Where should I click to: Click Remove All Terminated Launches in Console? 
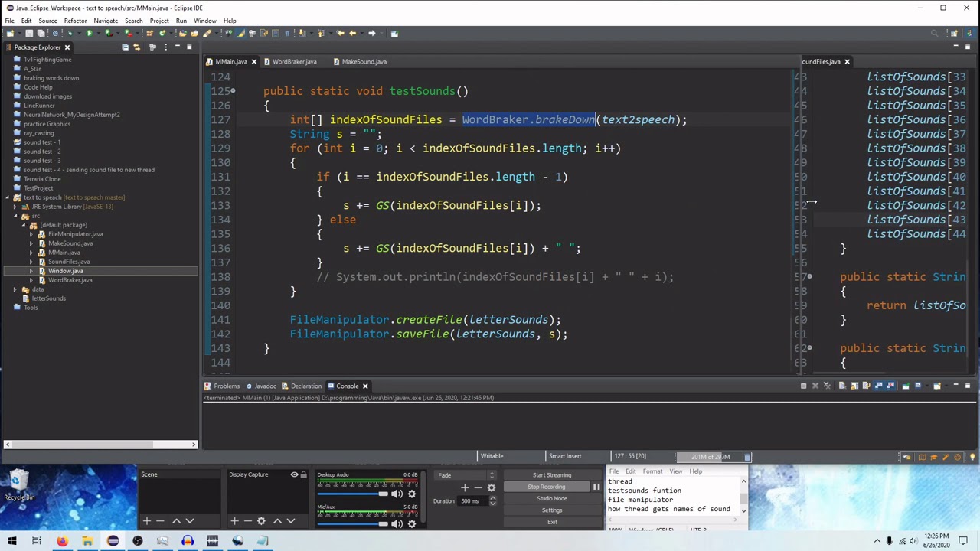click(x=827, y=386)
